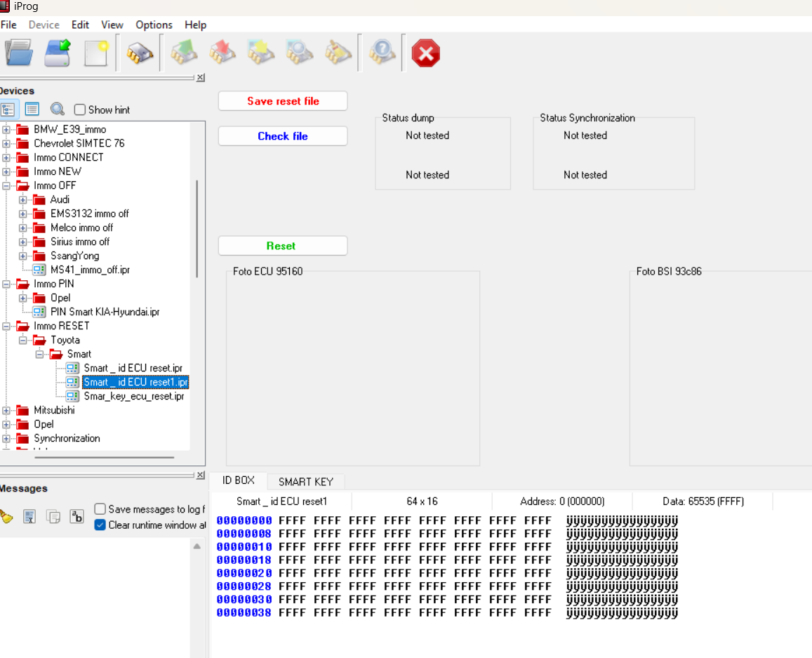The image size is (812, 658).
Task: Enable the Show hint checkbox
Action: click(x=80, y=110)
